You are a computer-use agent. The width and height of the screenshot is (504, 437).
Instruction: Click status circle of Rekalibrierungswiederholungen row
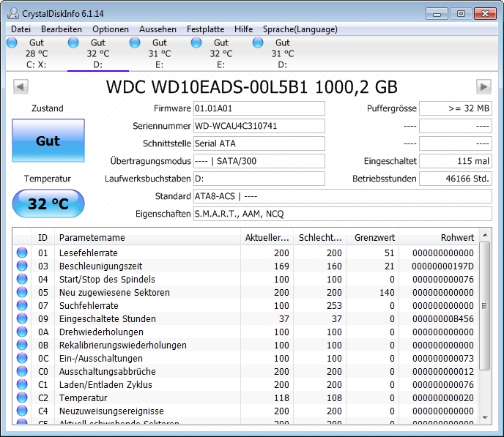(22, 345)
